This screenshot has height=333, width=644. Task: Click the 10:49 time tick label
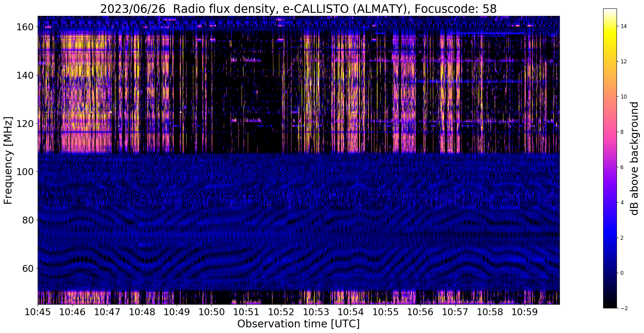click(177, 312)
